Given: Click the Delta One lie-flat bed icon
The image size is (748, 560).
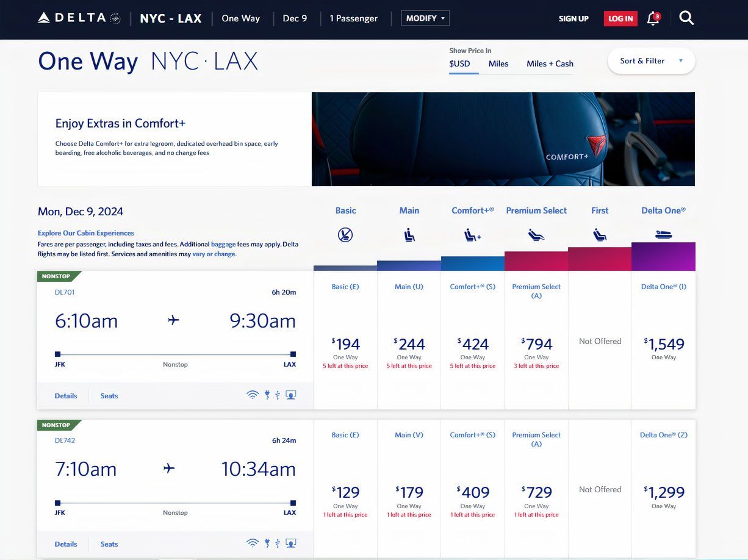Looking at the screenshot, I should pos(663,234).
